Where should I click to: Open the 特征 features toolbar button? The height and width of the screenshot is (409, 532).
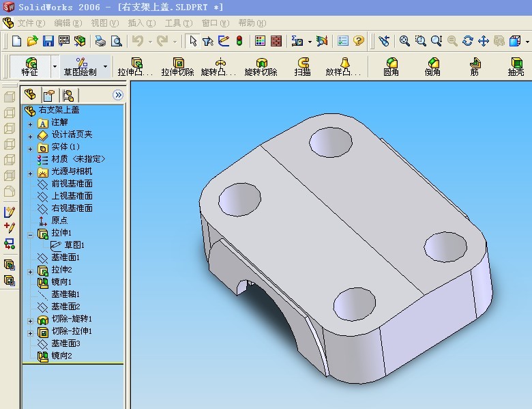(x=30, y=67)
